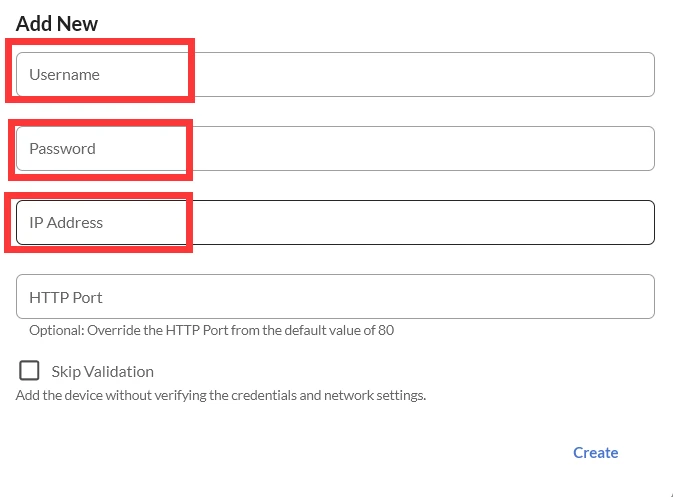Click the "IP Address" placeholder text
The width and height of the screenshot is (673, 497).
click(66, 223)
